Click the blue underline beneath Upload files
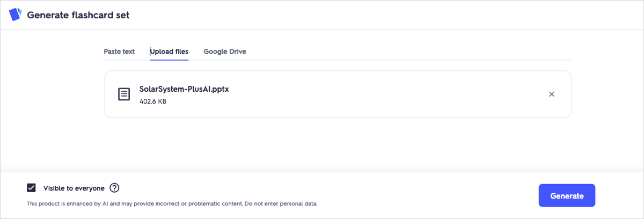This screenshot has height=219, width=644. tap(169, 60)
